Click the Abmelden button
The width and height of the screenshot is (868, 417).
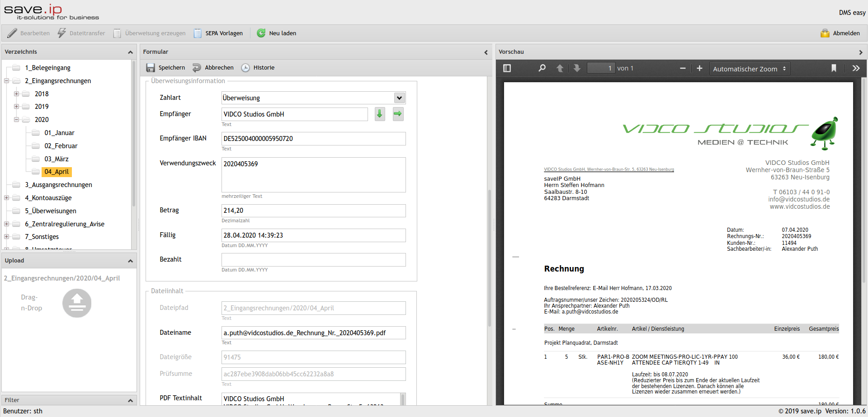(840, 33)
